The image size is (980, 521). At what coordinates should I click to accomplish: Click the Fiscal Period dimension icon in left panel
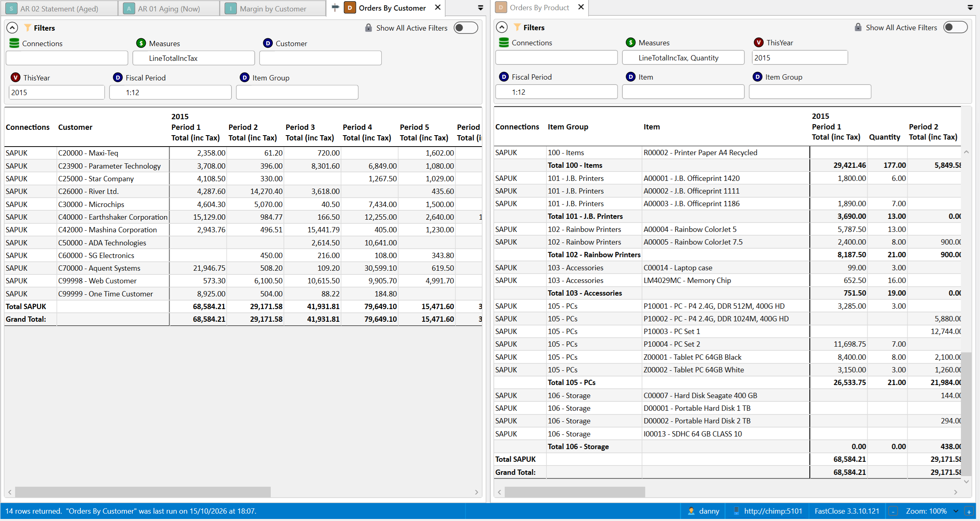(x=118, y=77)
